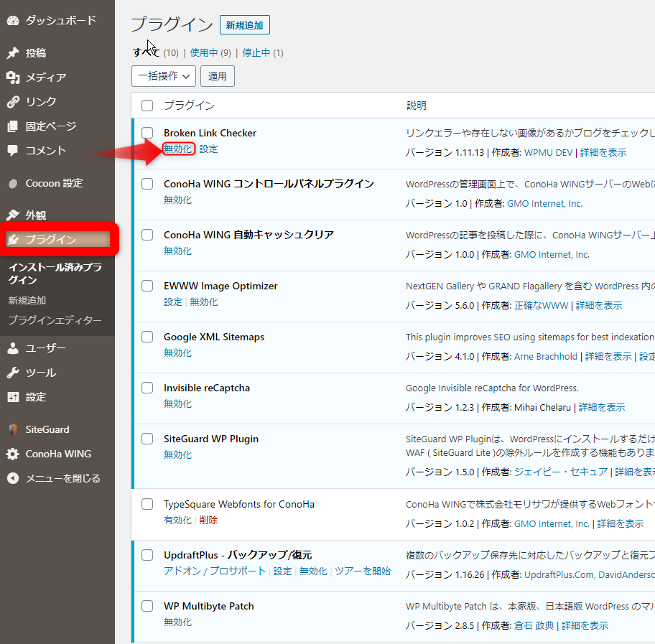Open the 外観 menu item
Image resolution: width=655 pixels, height=644 pixels.
pos(36,215)
